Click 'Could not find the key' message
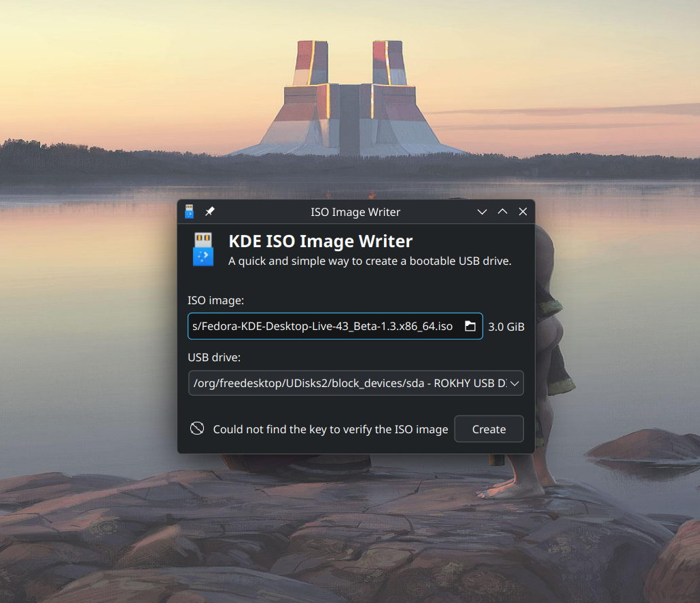Viewport: 700px width, 603px height. [x=330, y=430]
